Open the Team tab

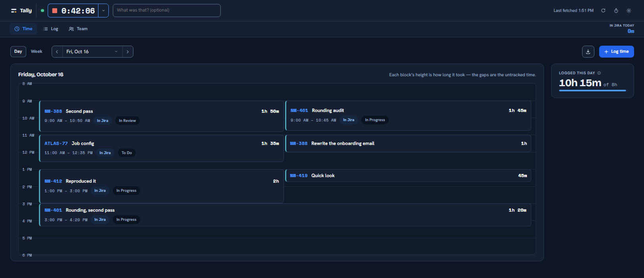pos(78,29)
